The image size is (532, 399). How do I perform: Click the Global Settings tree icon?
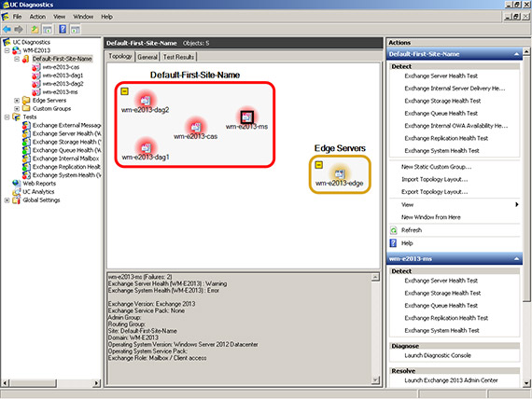tap(16, 200)
